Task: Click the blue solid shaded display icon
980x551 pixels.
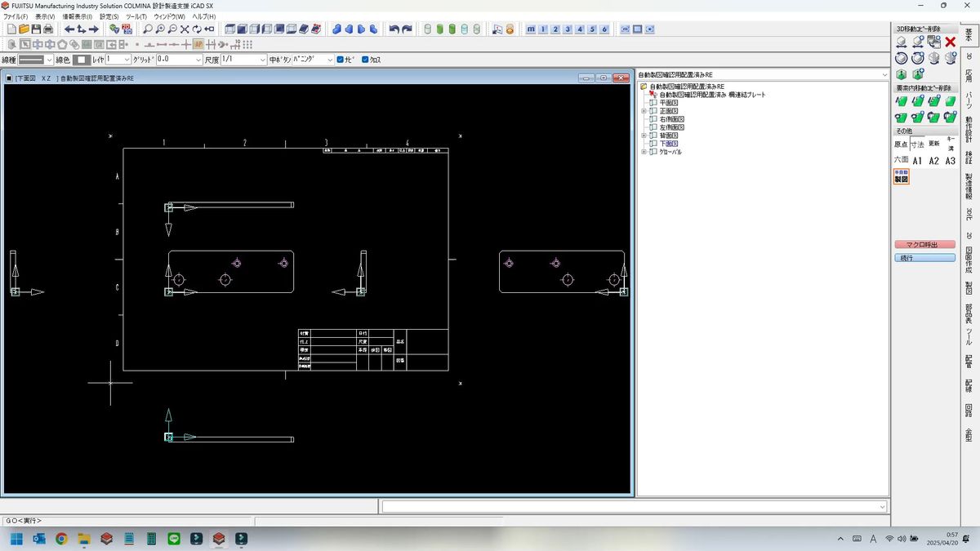Action: (x=337, y=29)
